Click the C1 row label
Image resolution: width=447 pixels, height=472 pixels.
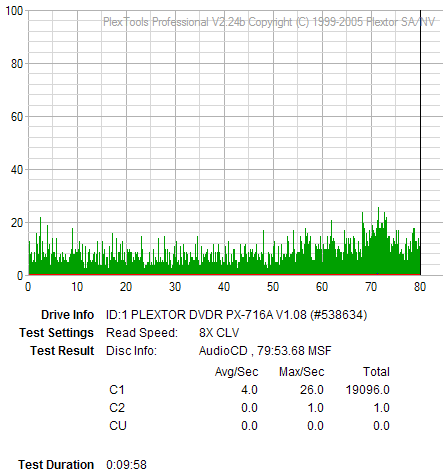[x=117, y=390]
